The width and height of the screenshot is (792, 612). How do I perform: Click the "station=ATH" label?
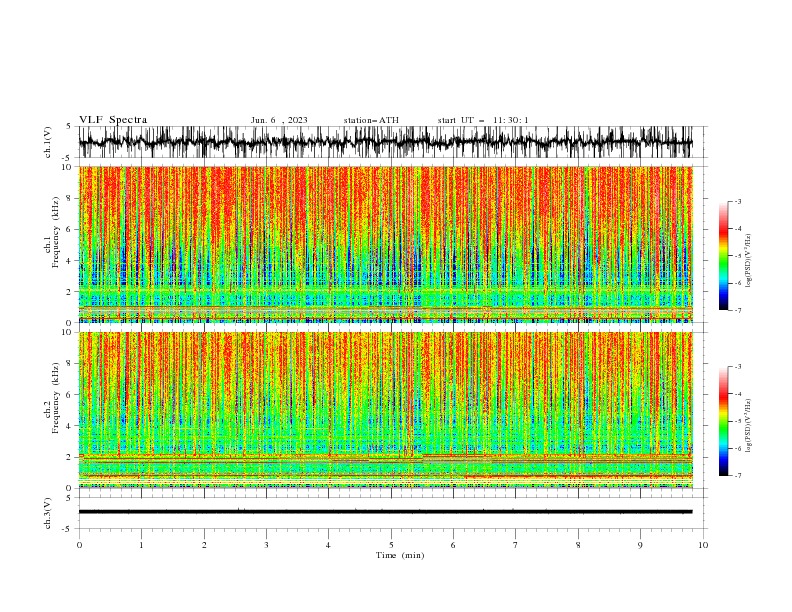pos(371,120)
